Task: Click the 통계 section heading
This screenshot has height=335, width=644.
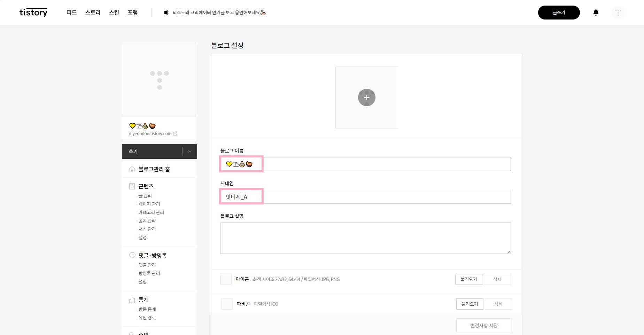Action: (143, 300)
